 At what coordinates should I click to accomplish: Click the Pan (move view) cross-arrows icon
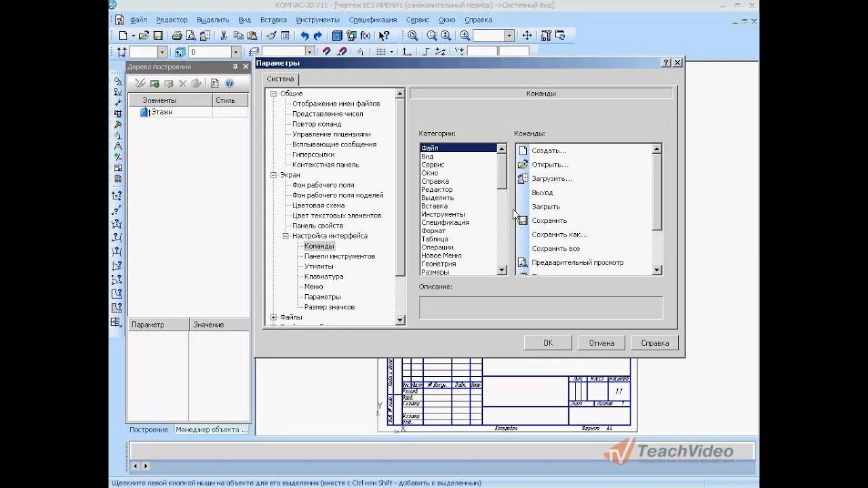(x=527, y=35)
